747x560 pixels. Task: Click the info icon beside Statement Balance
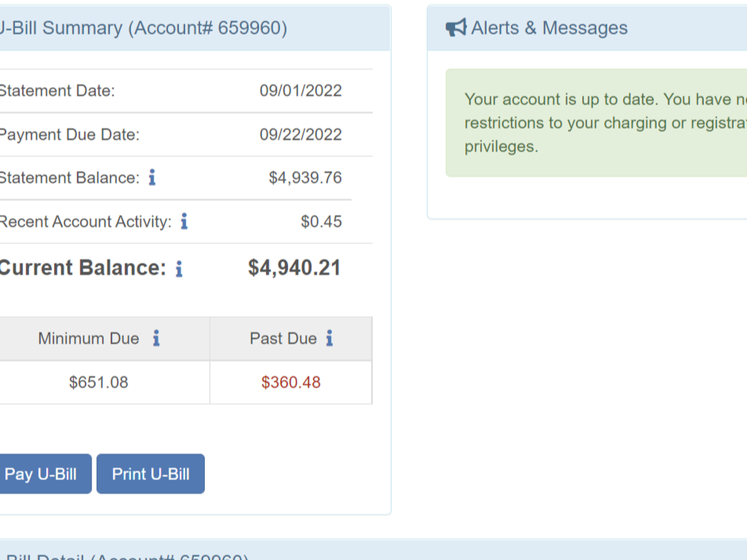[152, 178]
